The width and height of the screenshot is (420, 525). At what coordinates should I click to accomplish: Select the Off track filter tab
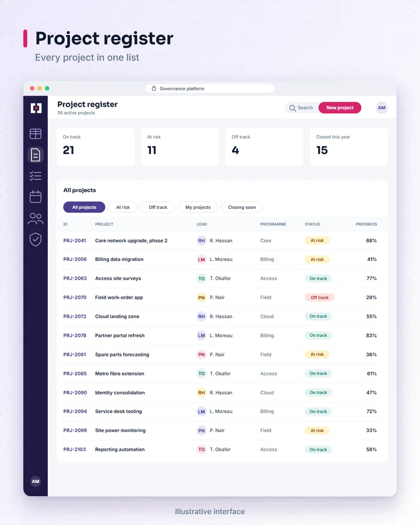(157, 207)
